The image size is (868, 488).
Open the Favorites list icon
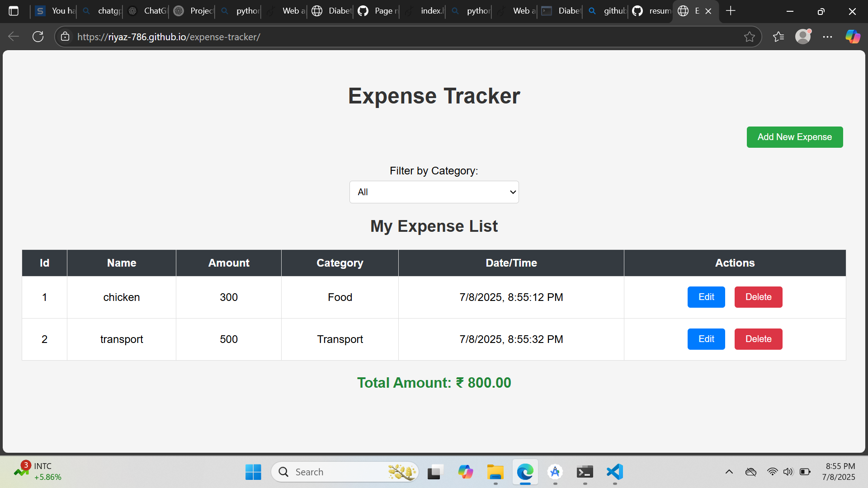tap(778, 37)
